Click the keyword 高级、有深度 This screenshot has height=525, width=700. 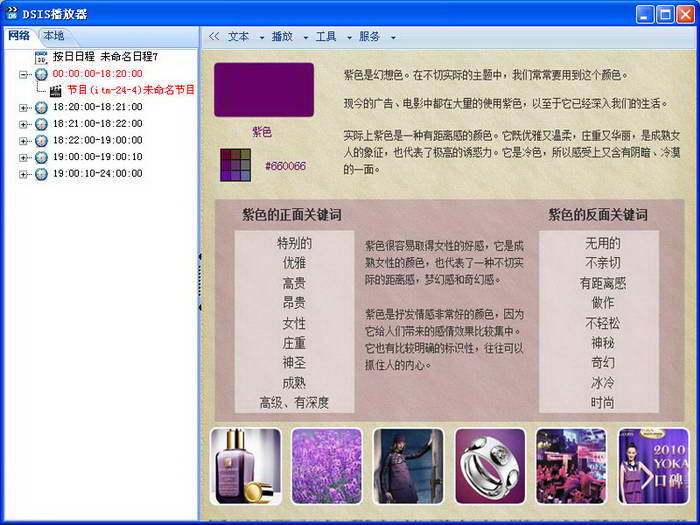[294, 403]
